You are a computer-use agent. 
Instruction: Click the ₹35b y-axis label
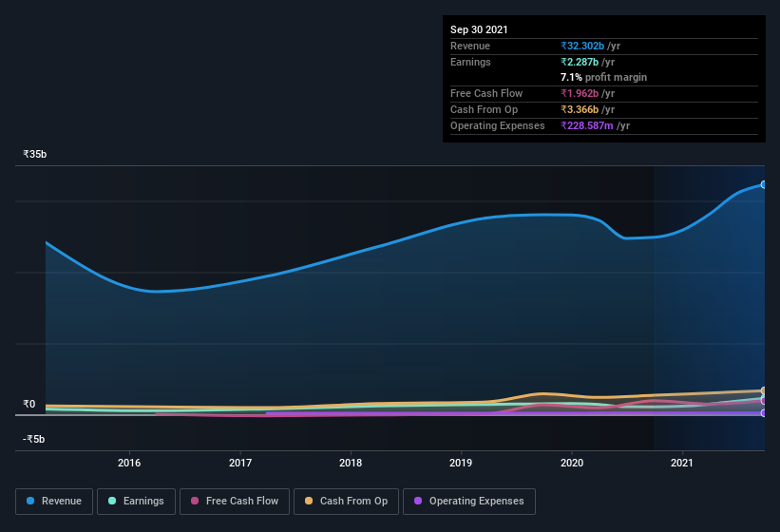[35, 154]
